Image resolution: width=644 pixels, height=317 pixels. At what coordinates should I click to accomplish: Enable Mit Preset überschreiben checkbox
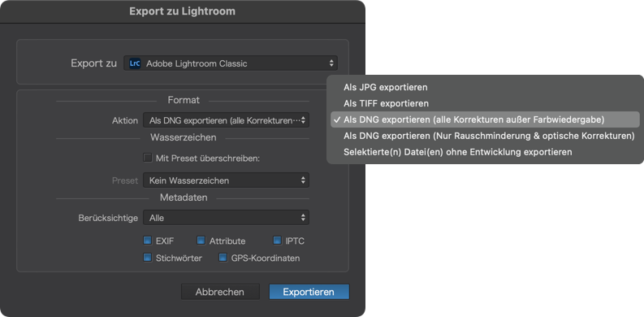[x=148, y=158]
